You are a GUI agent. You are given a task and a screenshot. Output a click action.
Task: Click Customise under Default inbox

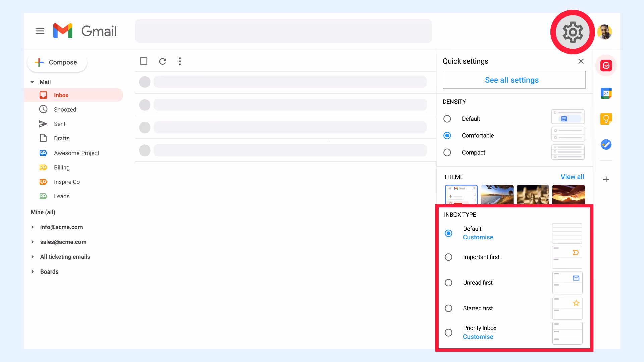click(x=478, y=237)
